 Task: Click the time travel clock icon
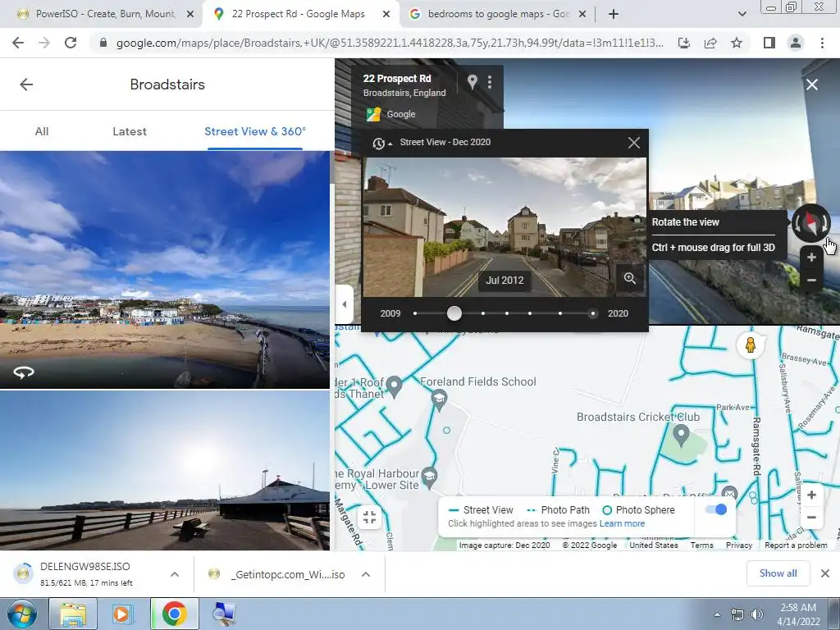[379, 143]
